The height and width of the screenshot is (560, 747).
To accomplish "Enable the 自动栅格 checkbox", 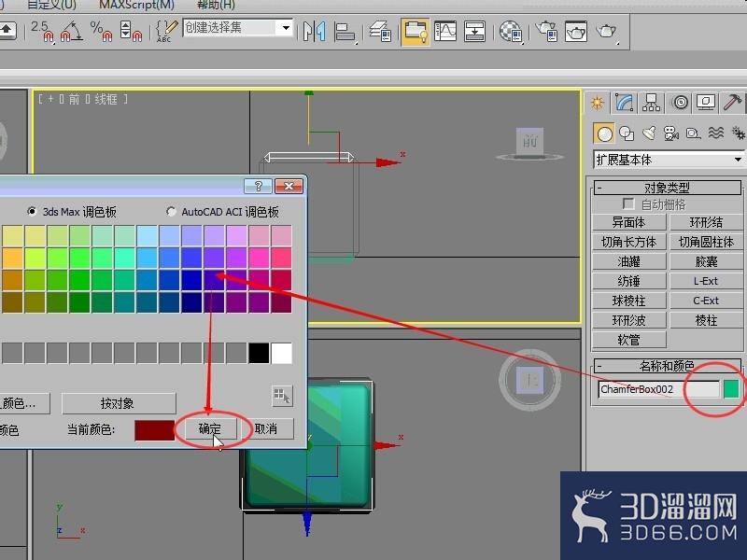I will [x=628, y=204].
